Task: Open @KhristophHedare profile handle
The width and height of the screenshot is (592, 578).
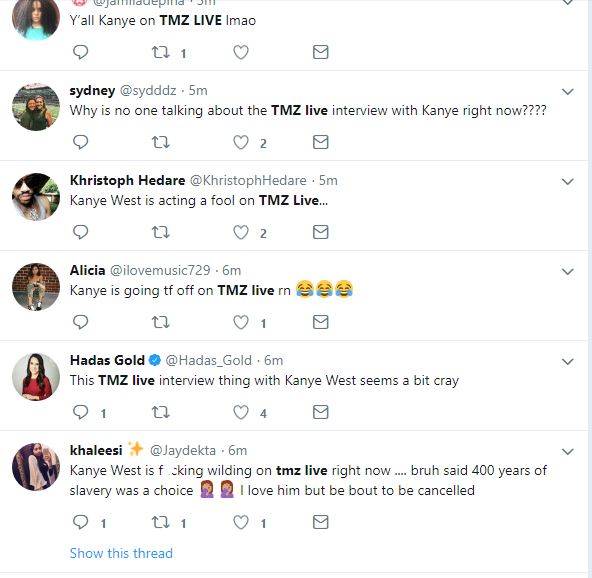Action: click(x=248, y=180)
